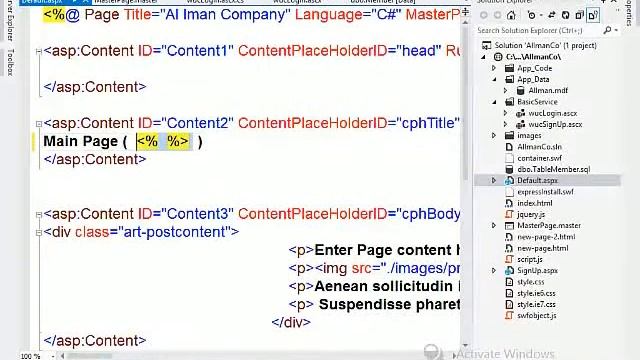Viewport: 640px width, 360px height.
Task: Click the dbo.TableMember.sql file icon
Action: pyautogui.click(x=509, y=169)
